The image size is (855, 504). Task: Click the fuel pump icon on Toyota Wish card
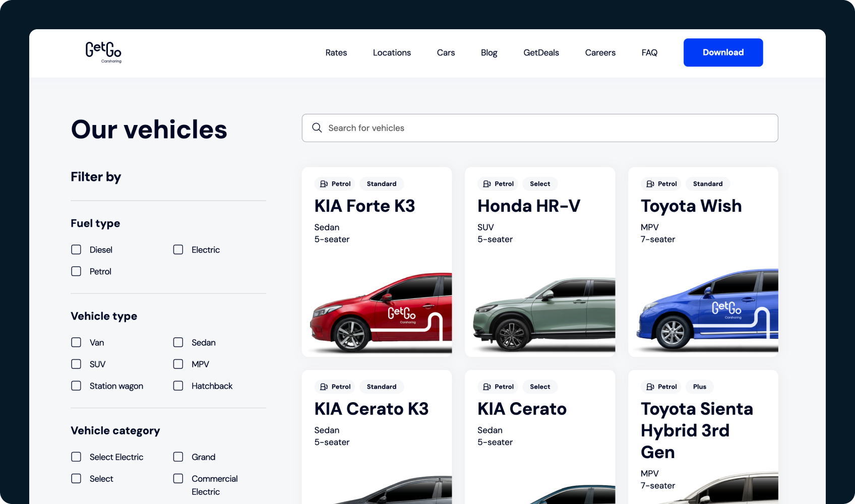(650, 184)
